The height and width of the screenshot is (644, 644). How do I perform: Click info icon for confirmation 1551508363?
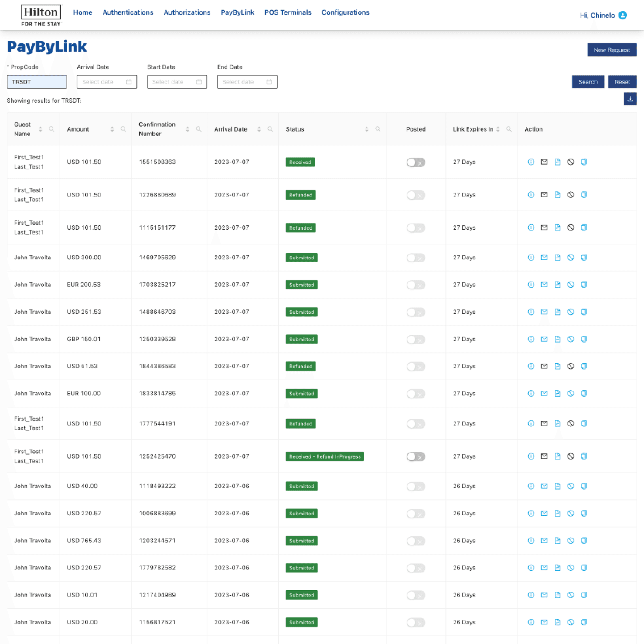pos(531,162)
